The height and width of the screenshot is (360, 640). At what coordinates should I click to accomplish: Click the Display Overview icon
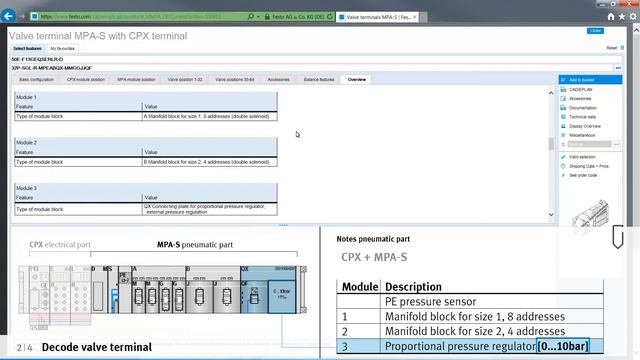pyautogui.click(x=563, y=126)
